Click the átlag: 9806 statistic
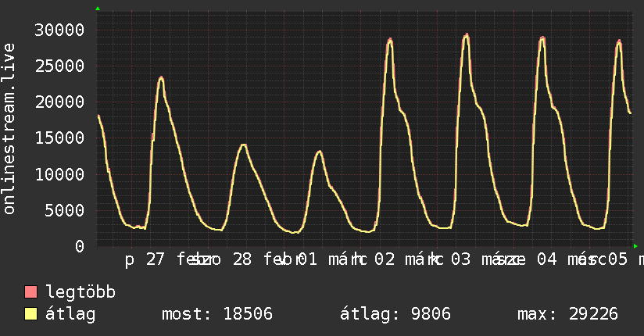The image size is (644, 336). 395,315
